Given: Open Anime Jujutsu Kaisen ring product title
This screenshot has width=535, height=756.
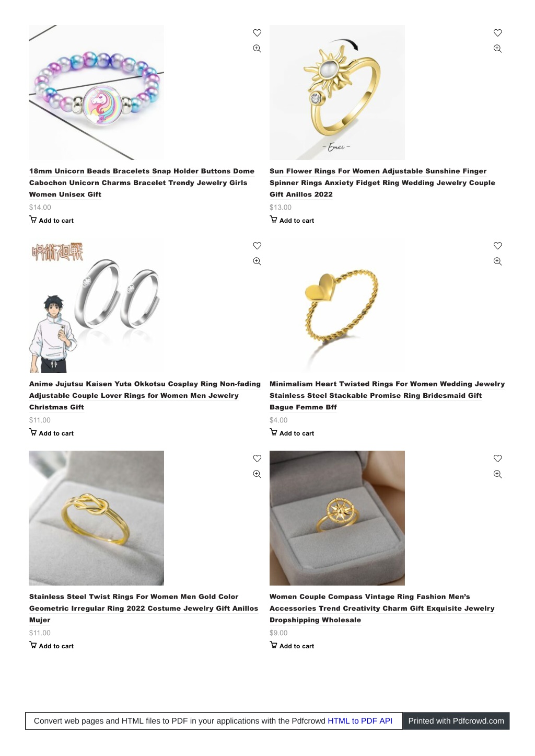Looking at the screenshot, I should pyautogui.click(x=145, y=395).
